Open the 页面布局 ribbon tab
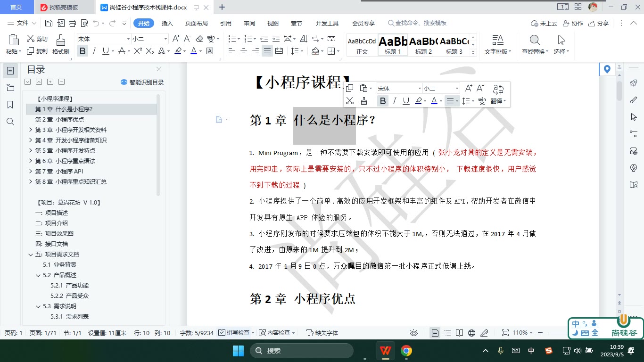The height and width of the screenshot is (362, 644). point(196,23)
